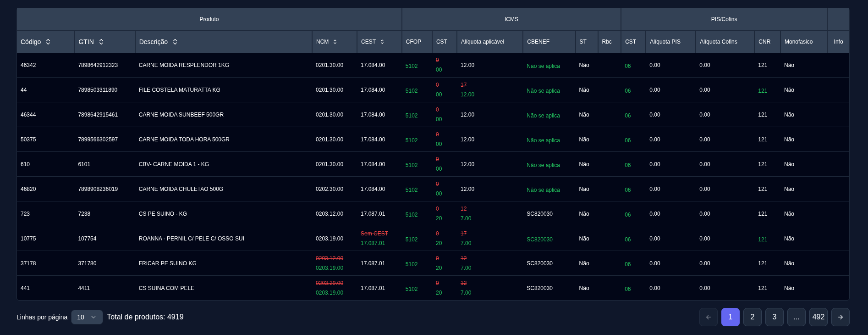Click the CS SUINA COM PELE description
The width and height of the screenshot is (868, 335).
tap(166, 288)
